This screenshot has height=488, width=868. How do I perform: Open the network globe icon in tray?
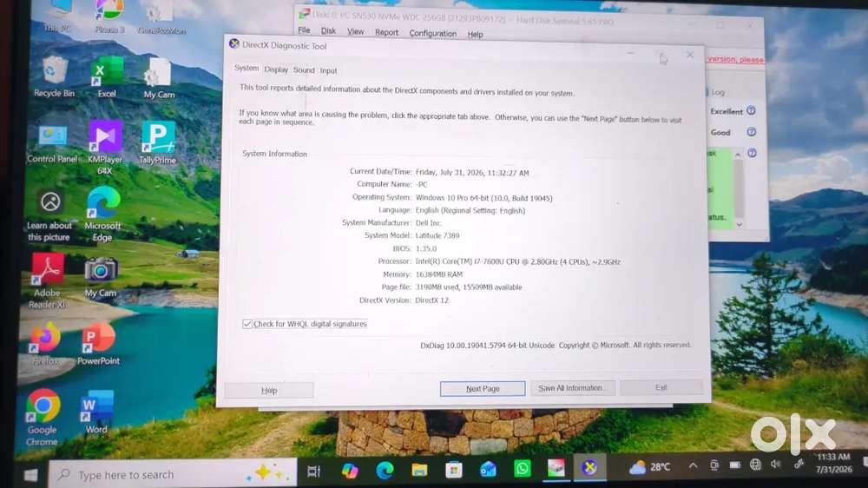pyautogui.click(x=755, y=465)
